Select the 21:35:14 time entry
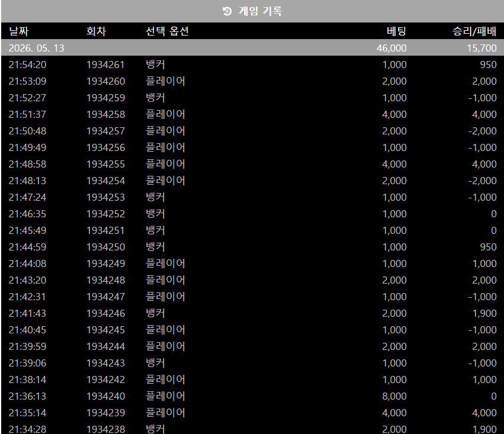Screen dimensions: 504x434 27,413
